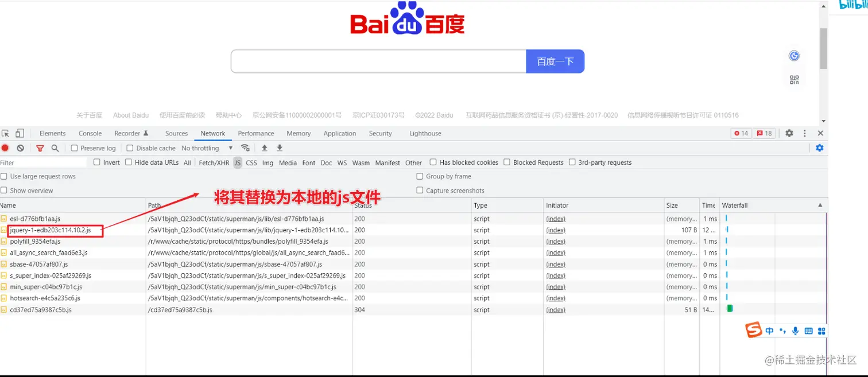Click the Baidu search input box

(378, 61)
